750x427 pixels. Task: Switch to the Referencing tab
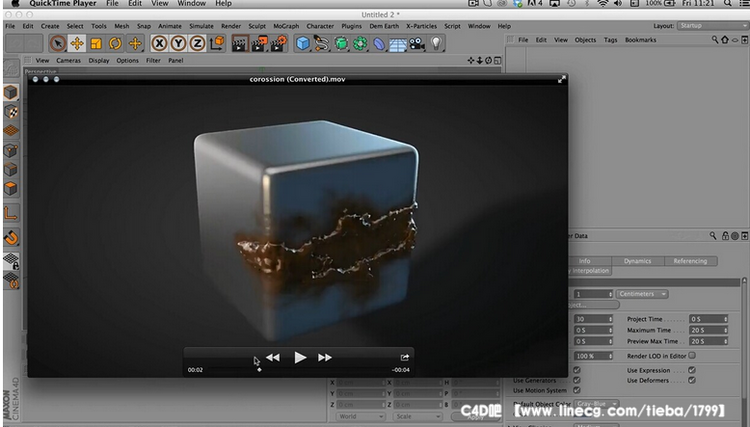point(690,261)
